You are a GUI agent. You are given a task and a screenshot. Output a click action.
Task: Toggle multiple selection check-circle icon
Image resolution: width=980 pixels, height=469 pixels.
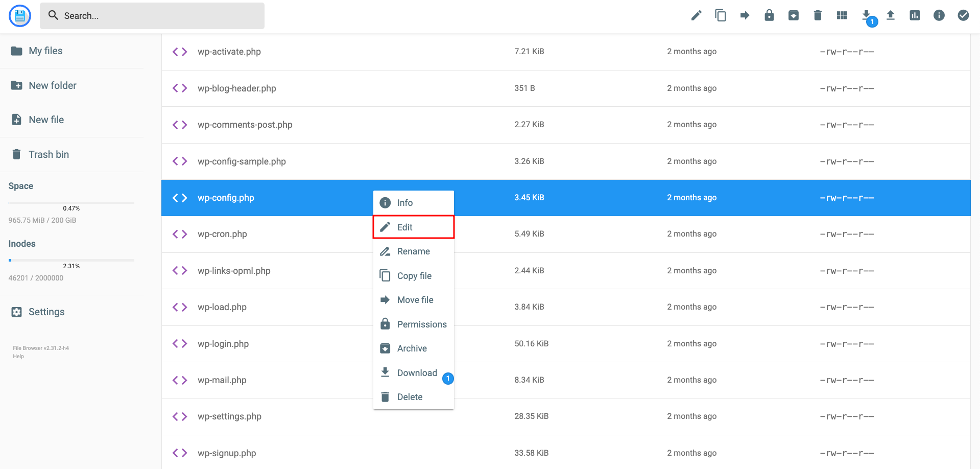tap(963, 15)
